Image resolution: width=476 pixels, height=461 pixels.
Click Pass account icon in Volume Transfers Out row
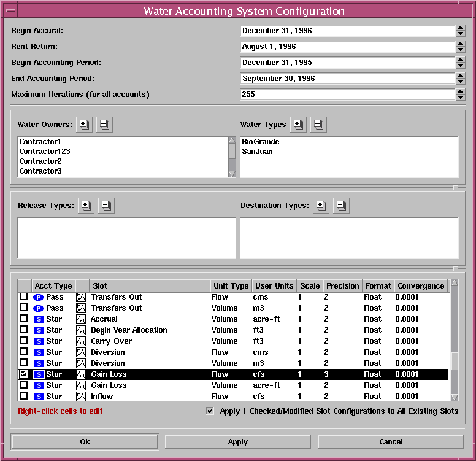(38, 308)
